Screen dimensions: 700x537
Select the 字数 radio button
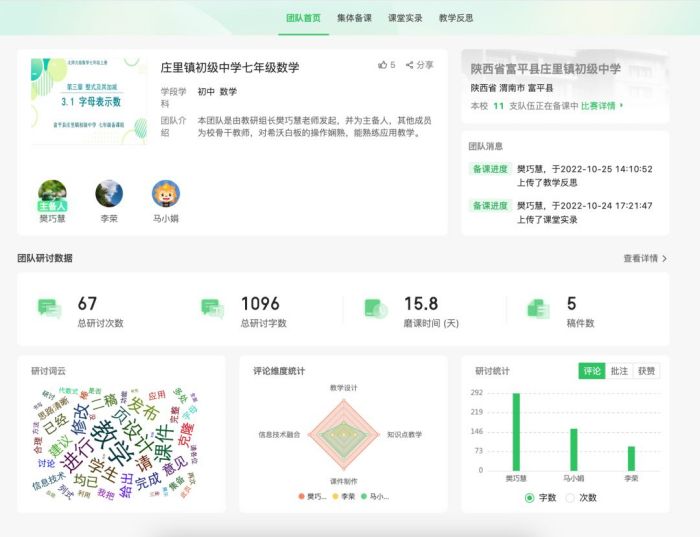530,497
